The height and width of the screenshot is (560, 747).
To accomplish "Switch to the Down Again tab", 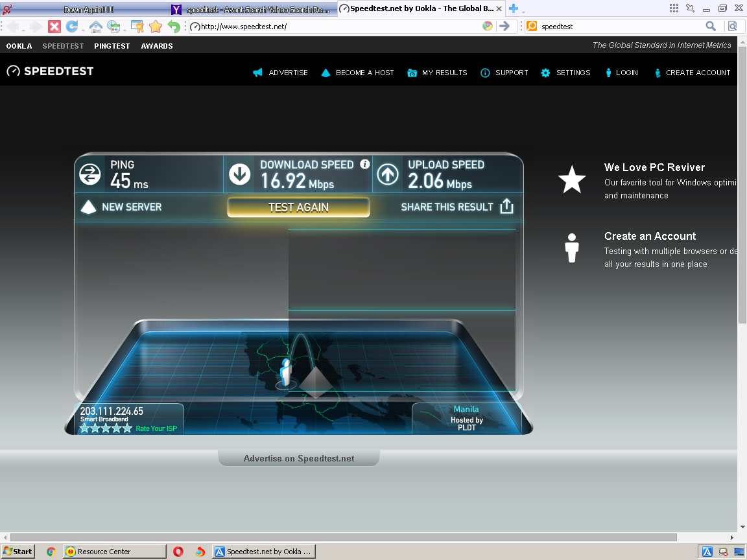I will [89, 9].
